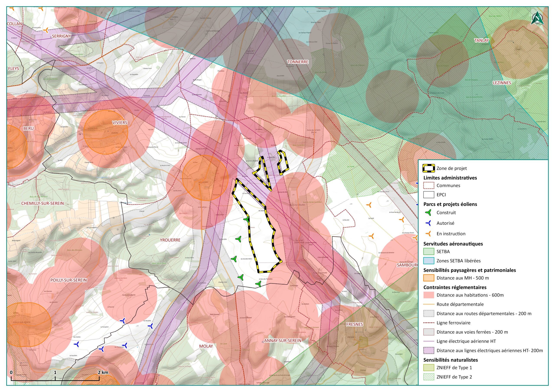Click the SETBA green legend swatch
The image size is (555, 392).
[429, 251]
